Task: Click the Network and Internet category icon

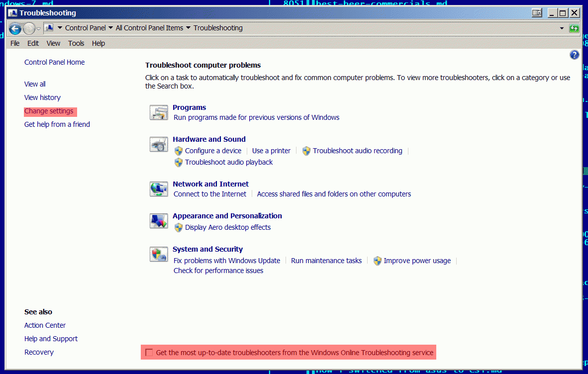Action: 159,189
